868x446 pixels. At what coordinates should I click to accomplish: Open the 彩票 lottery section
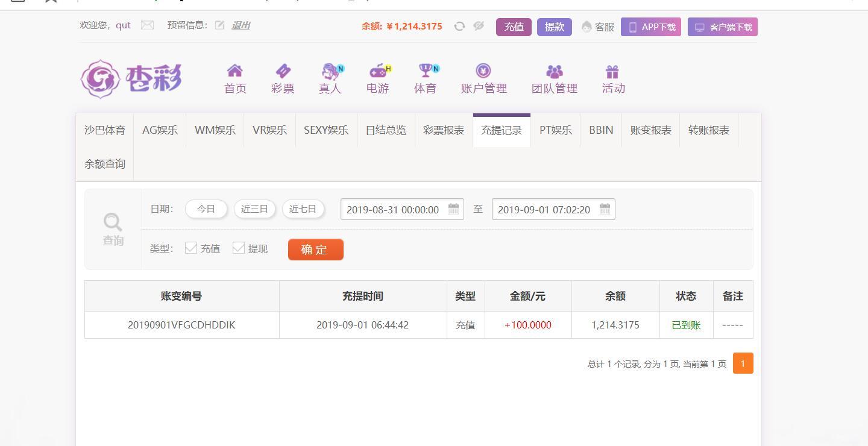[283, 79]
